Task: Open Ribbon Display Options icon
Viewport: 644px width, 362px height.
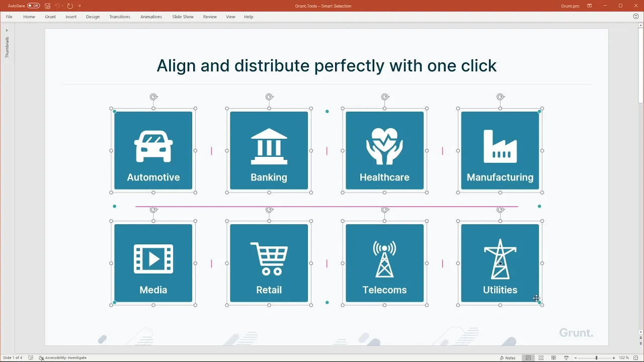Action: coord(590,6)
